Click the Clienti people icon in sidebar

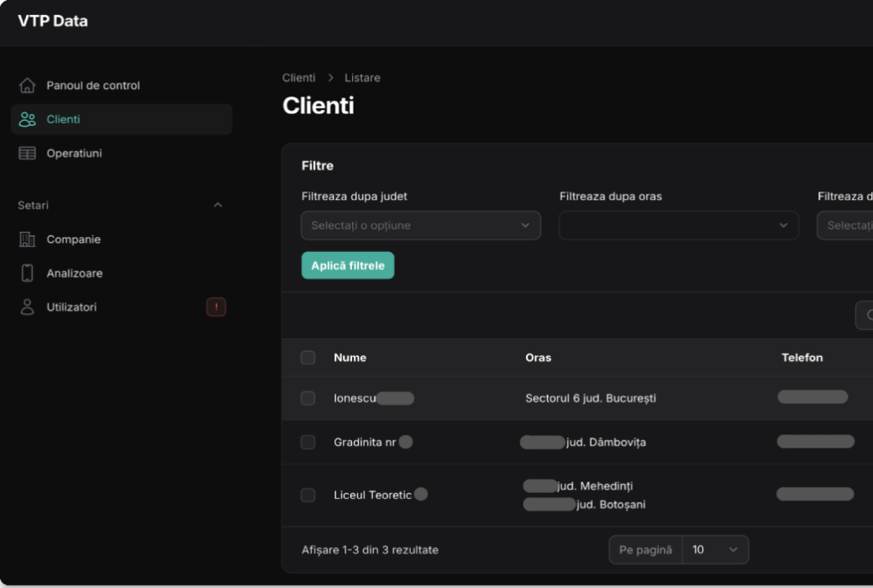click(x=28, y=119)
